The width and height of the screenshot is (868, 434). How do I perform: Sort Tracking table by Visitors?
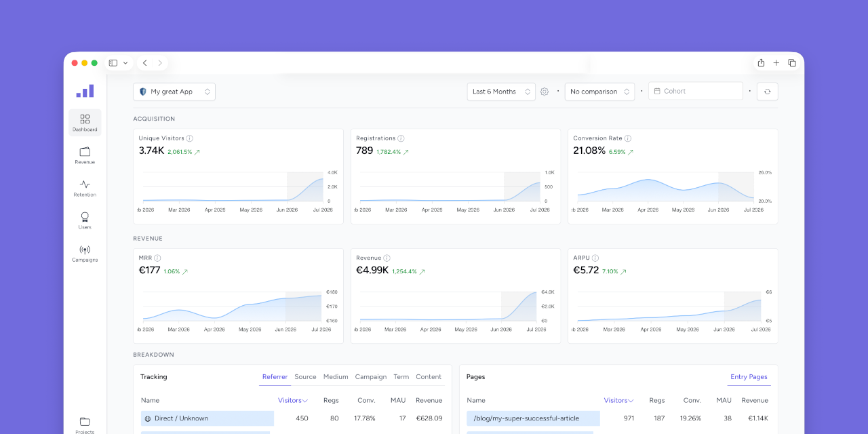pos(293,400)
